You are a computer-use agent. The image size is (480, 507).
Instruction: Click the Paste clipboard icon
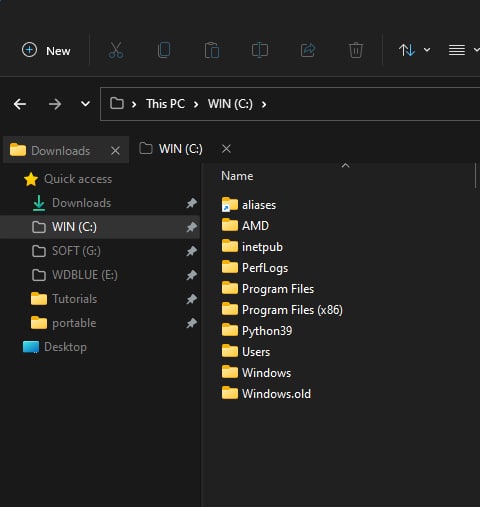[x=212, y=50]
